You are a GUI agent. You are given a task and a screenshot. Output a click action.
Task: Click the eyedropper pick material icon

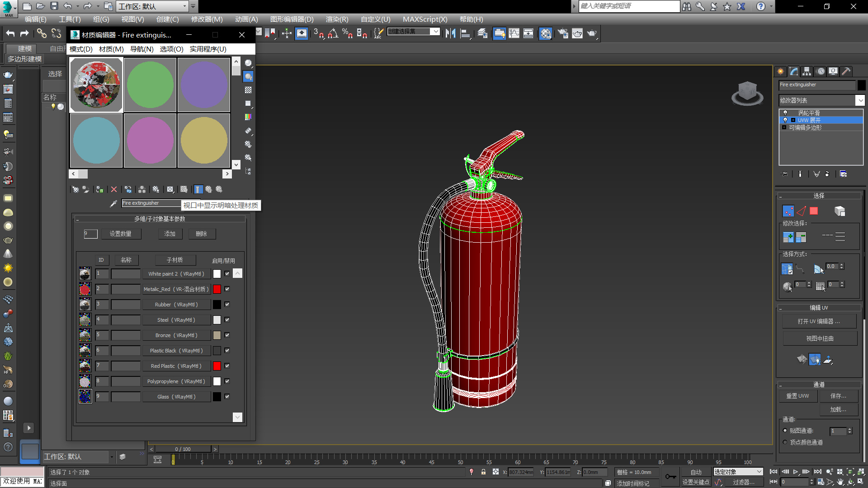point(113,204)
